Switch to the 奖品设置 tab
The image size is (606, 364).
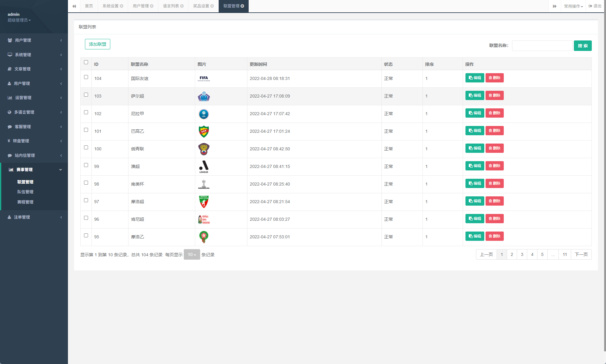(201, 6)
